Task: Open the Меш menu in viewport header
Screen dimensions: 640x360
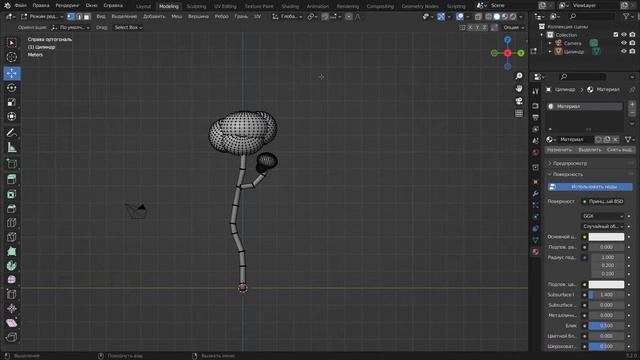Action: 176,17
